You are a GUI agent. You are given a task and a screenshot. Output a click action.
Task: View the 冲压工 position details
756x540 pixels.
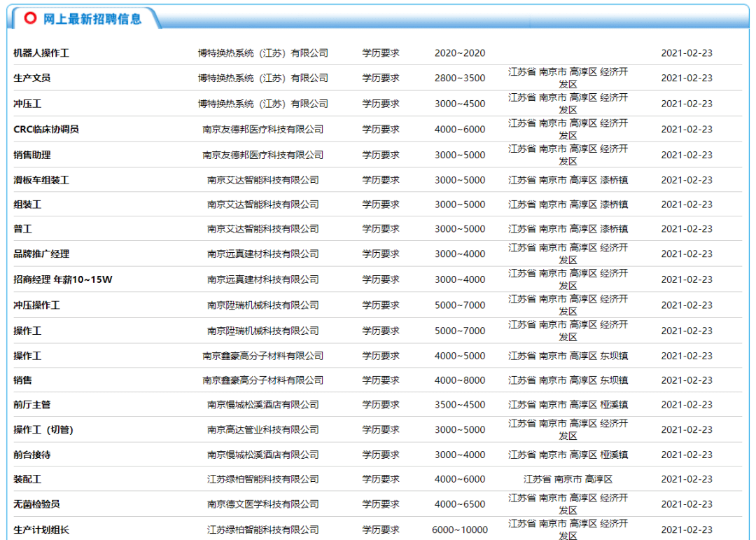pyautogui.click(x=27, y=104)
